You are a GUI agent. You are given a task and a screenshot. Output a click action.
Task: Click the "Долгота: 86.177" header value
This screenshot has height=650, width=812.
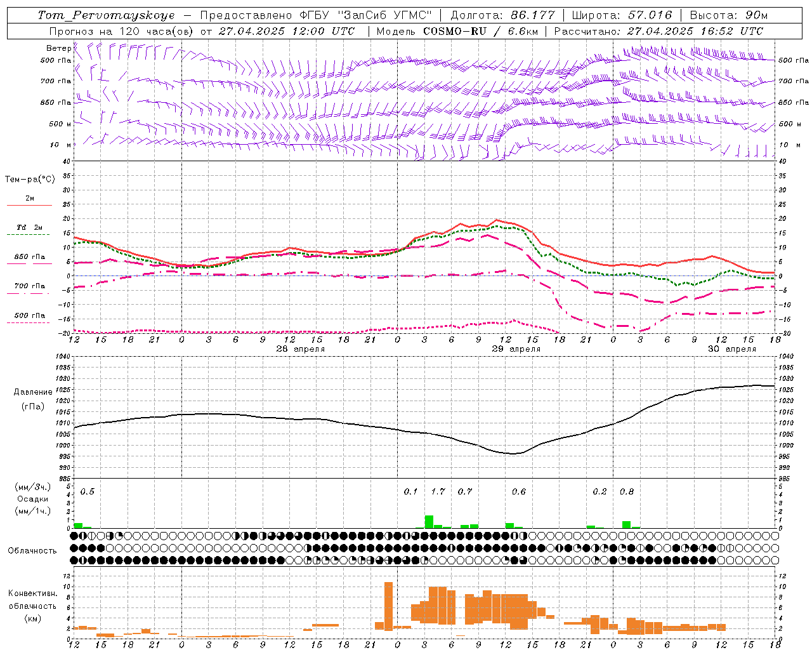(x=502, y=15)
